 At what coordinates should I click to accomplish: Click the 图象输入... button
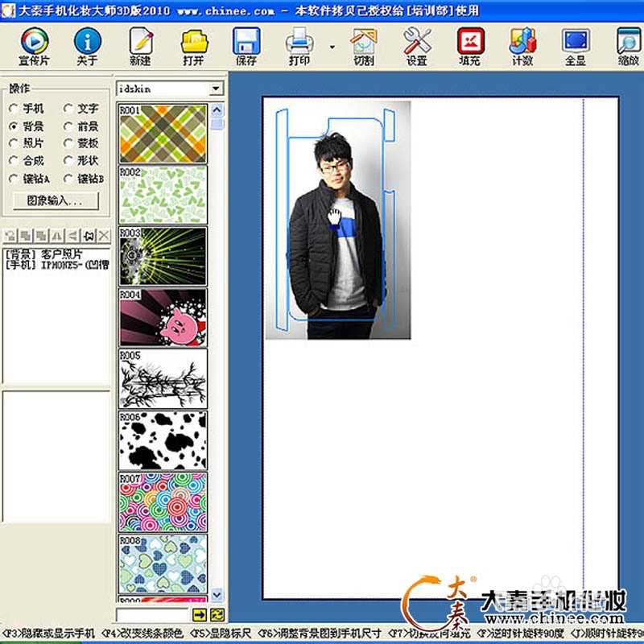pos(56,200)
